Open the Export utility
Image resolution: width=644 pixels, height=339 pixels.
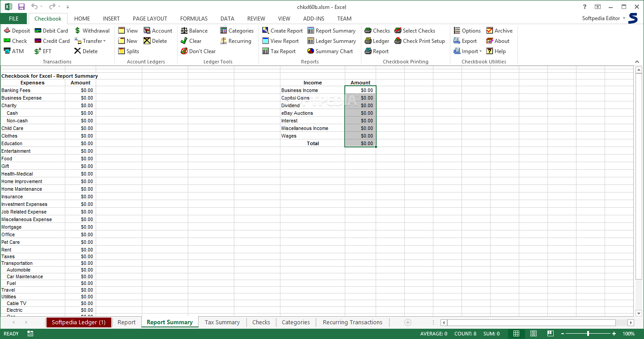(466, 41)
